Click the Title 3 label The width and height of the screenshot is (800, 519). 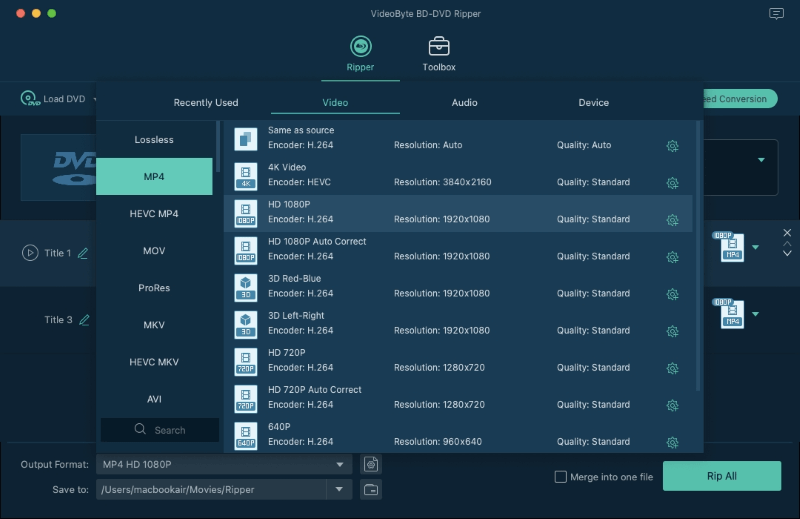(58, 320)
